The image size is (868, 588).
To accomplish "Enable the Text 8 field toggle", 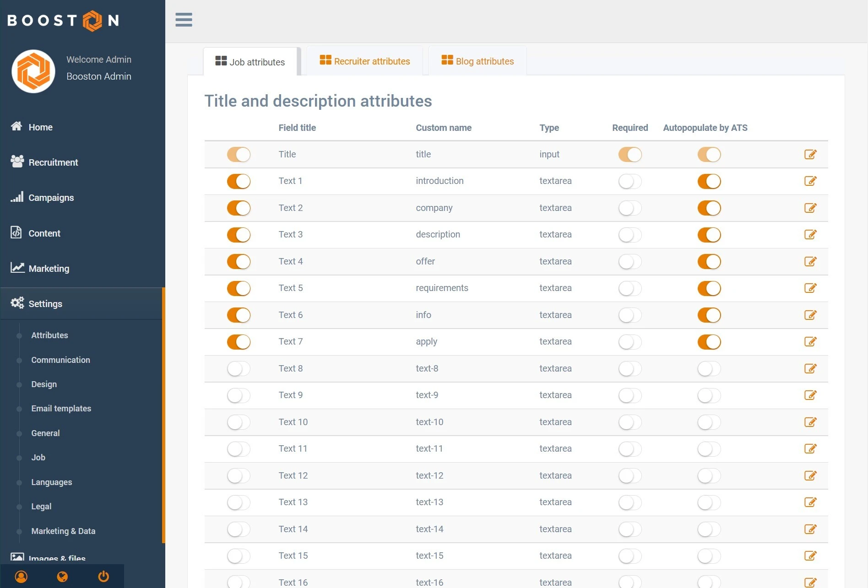I will pyautogui.click(x=239, y=369).
